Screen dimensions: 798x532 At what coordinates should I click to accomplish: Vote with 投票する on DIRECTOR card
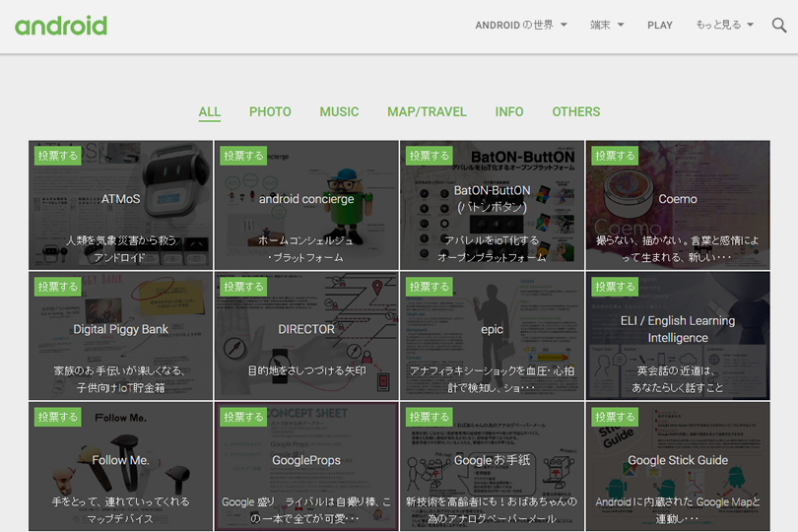tap(243, 286)
